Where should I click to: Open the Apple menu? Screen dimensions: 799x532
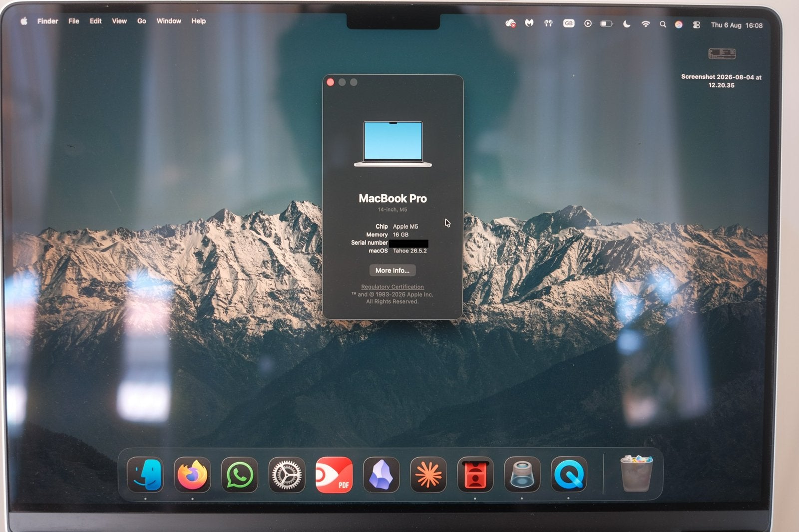tap(24, 21)
